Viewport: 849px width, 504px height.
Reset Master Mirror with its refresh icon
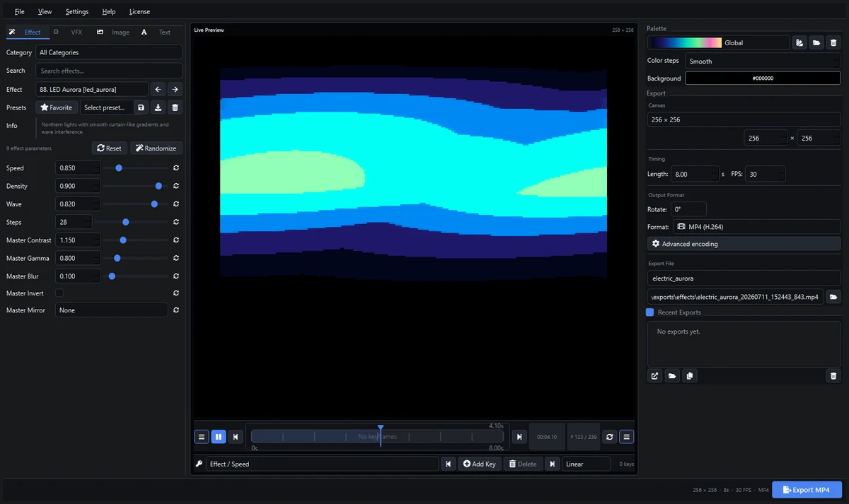point(175,310)
